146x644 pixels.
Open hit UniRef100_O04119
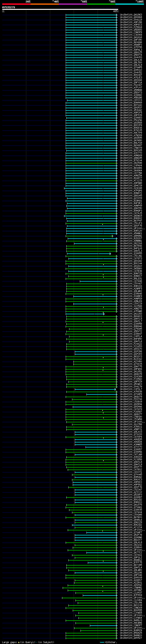click(x=131, y=20)
